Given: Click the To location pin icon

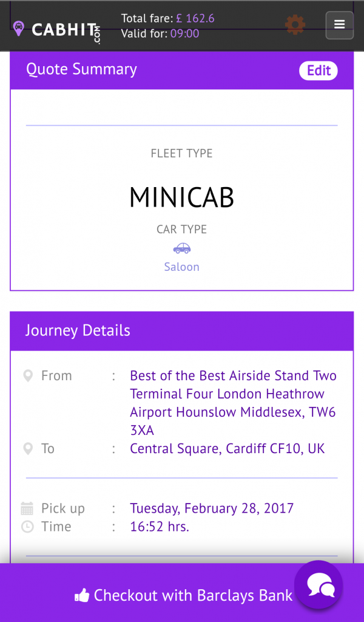Looking at the screenshot, I should coord(28,448).
